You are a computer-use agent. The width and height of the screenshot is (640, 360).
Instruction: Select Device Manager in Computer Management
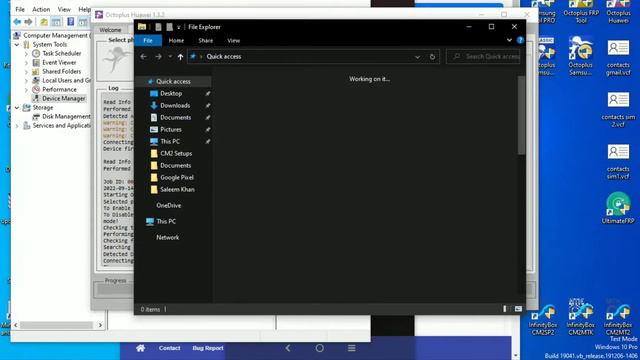pos(63,98)
